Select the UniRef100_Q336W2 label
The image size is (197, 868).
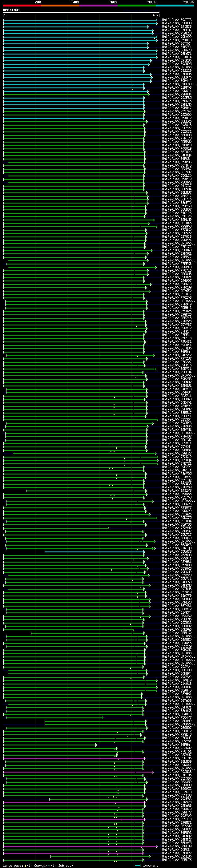click(x=177, y=748)
